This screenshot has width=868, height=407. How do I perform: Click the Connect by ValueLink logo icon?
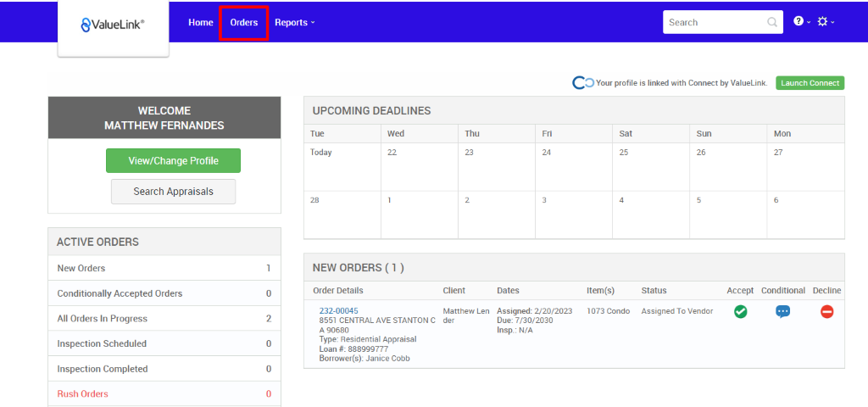[x=583, y=83]
